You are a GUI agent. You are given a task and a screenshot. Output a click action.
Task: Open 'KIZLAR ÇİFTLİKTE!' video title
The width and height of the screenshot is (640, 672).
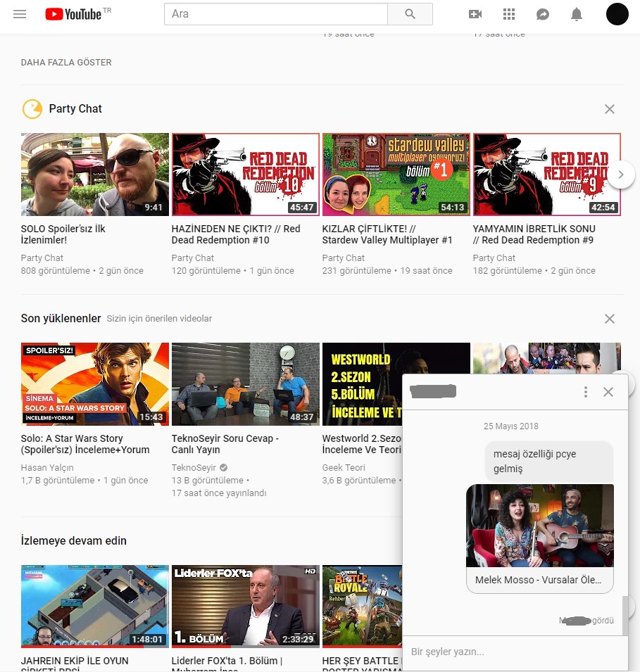[387, 234]
